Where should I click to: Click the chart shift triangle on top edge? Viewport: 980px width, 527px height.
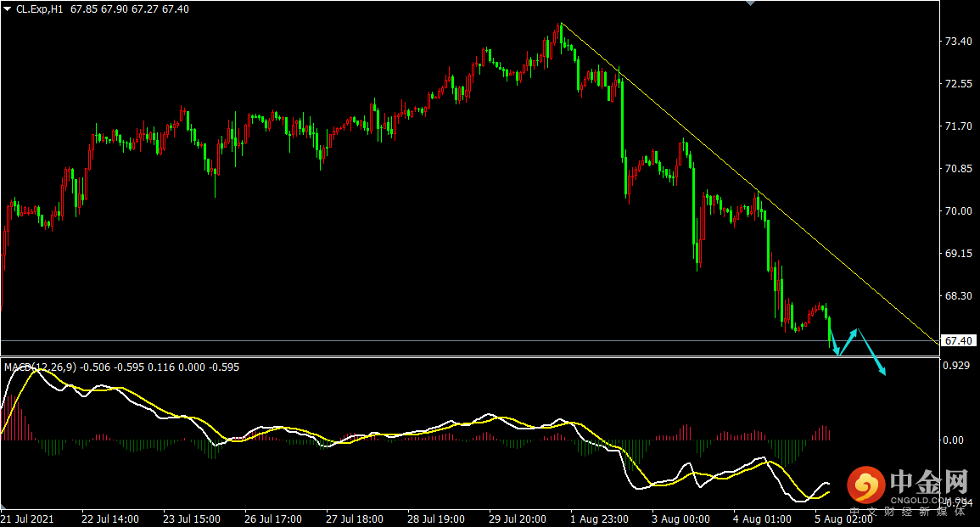click(x=751, y=3)
